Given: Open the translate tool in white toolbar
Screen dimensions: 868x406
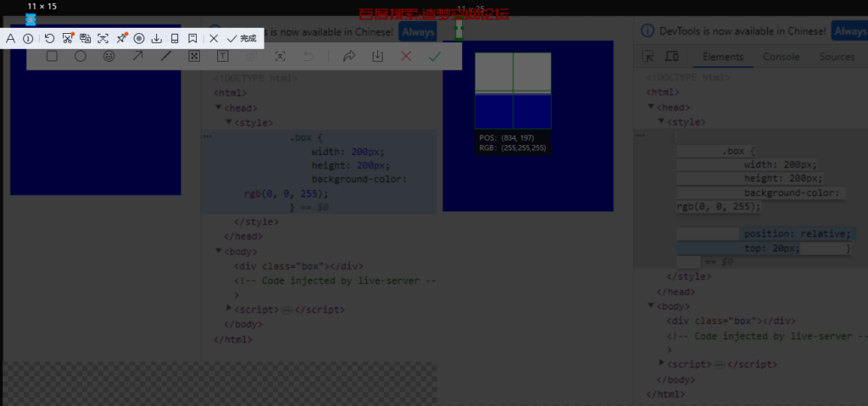Looking at the screenshot, I should coord(86,38).
